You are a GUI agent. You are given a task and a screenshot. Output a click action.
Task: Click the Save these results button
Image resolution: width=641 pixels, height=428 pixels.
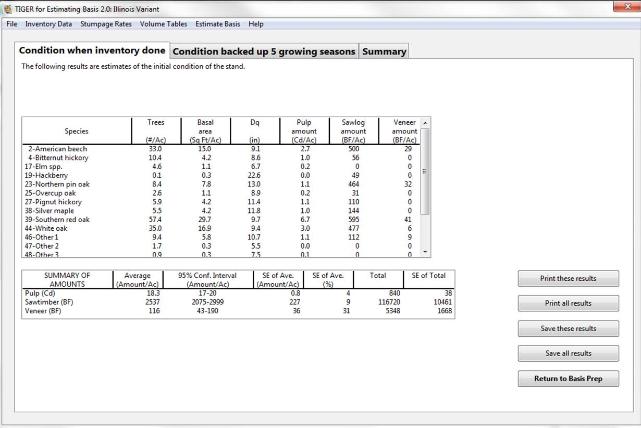click(568, 328)
